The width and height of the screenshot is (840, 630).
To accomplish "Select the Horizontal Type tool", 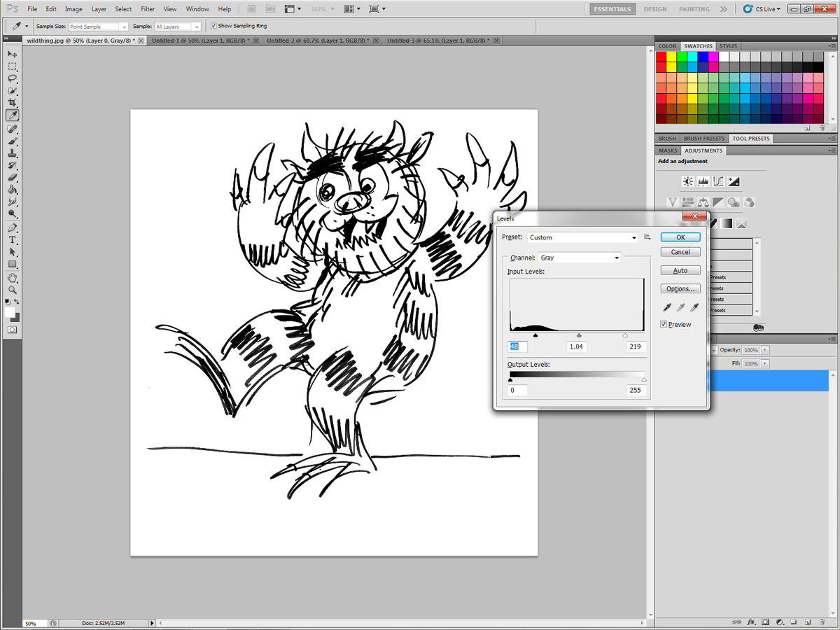I will [13, 240].
